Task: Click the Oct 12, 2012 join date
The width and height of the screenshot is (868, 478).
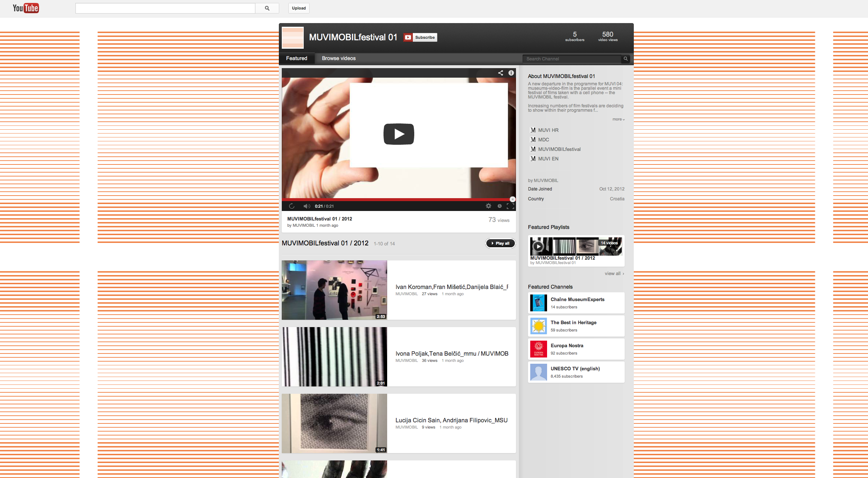Action: pos(612,189)
